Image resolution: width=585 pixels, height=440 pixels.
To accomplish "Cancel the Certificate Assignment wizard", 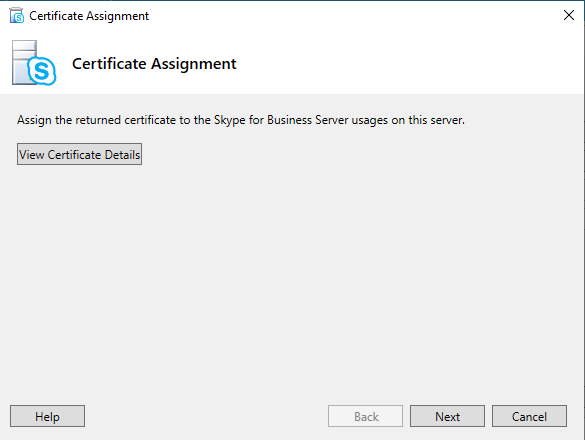I will click(529, 416).
